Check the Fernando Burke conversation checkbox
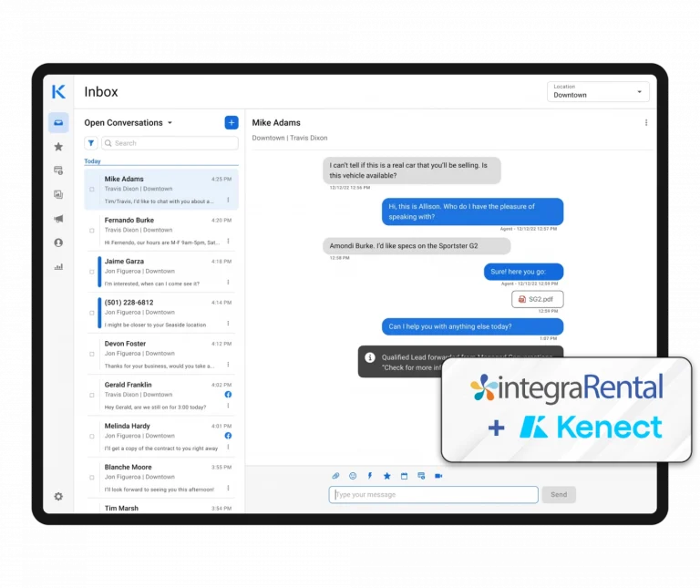Image resolution: width=700 pixels, height=588 pixels. point(92,231)
